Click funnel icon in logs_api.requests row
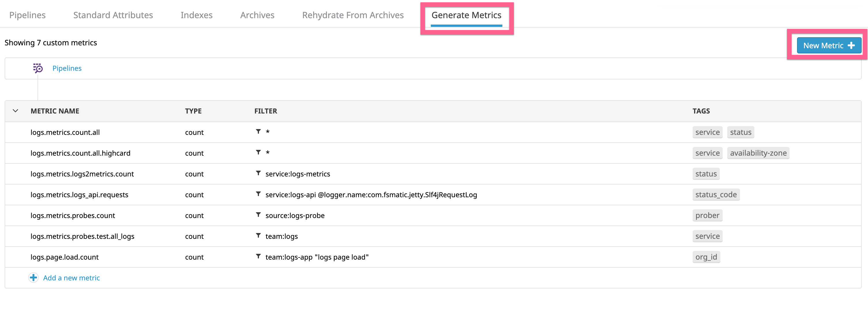Image resolution: width=868 pixels, height=311 pixels. pos(258,194)
